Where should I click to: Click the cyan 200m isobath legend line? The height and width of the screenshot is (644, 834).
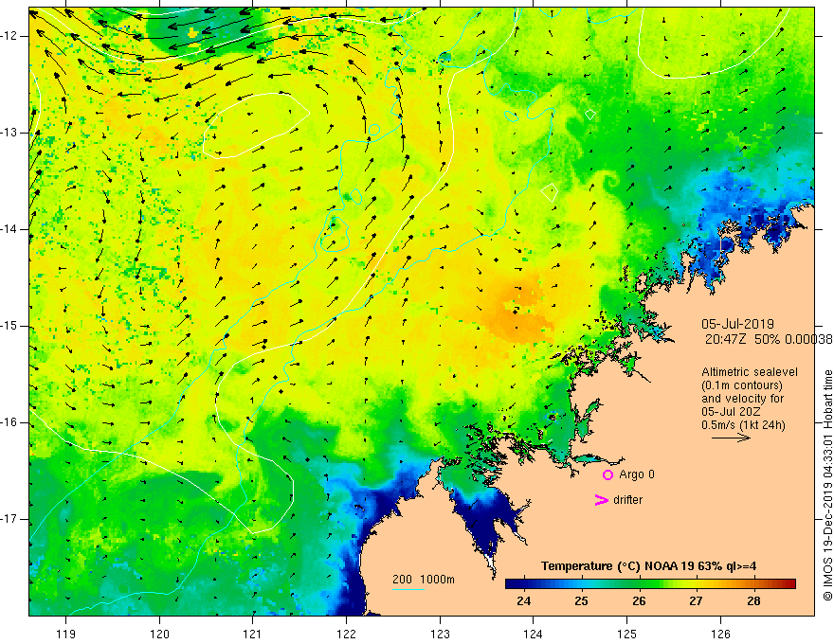pyautogui.click(x=408, y=589)
